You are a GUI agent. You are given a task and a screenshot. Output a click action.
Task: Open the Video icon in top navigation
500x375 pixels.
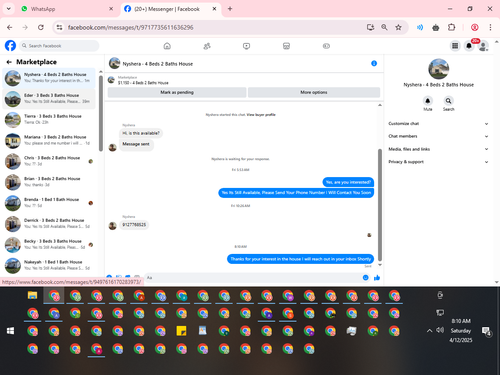246,46
